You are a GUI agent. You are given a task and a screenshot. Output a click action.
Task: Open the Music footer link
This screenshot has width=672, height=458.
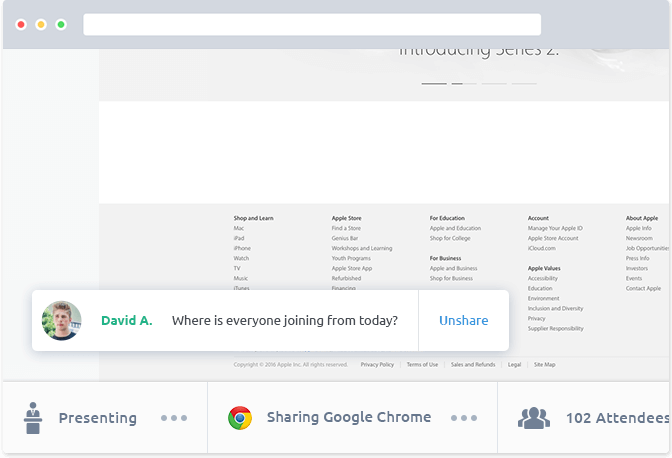pyautogui.click(x=240, y=278)
